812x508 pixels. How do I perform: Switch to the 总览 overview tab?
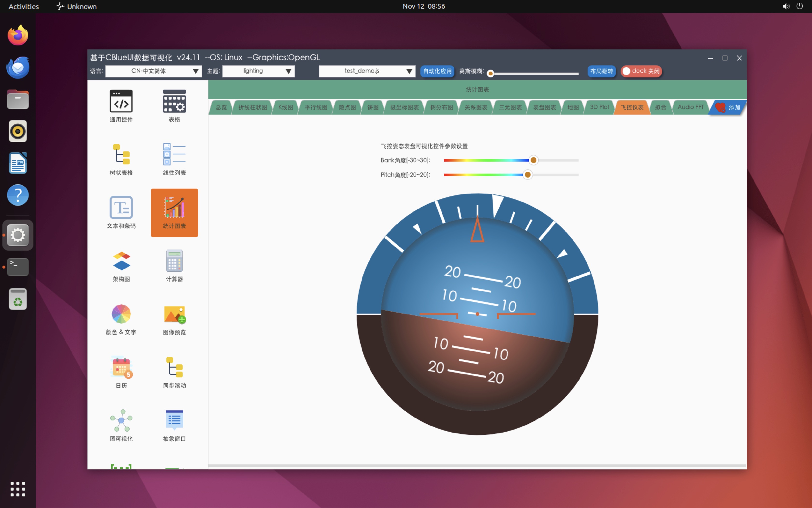click(221, 107)
